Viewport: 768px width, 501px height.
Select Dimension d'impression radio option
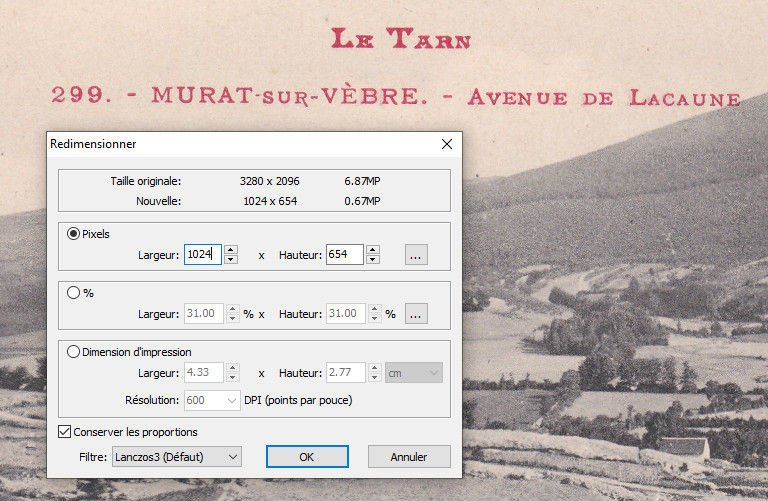pyautogui.click(x=73, y=351)
